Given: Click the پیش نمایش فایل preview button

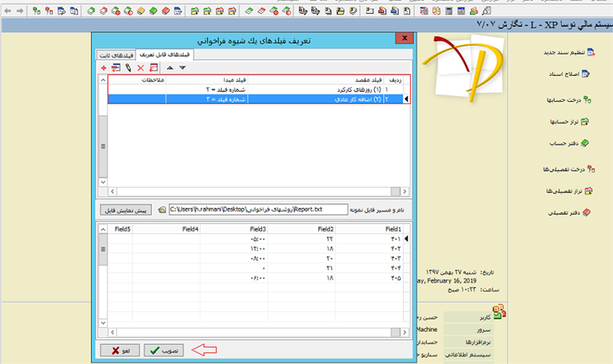Looking at the screenshot, I should 125,208.
